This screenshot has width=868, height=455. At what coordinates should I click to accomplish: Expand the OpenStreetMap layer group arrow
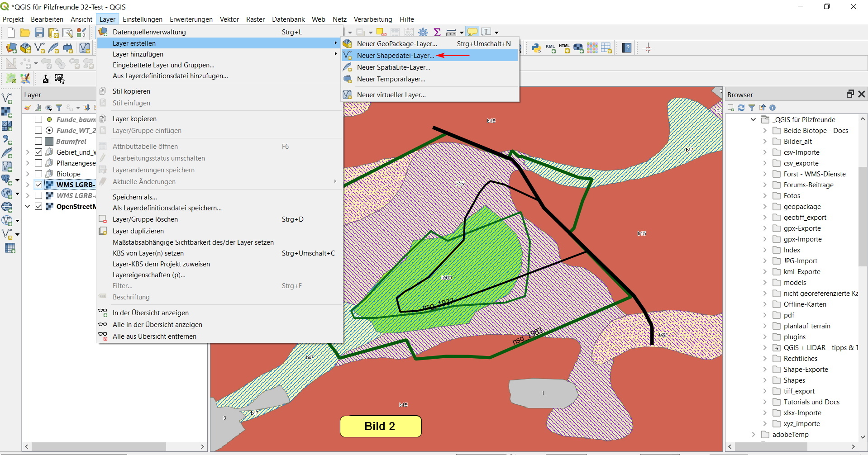(28, 207)
